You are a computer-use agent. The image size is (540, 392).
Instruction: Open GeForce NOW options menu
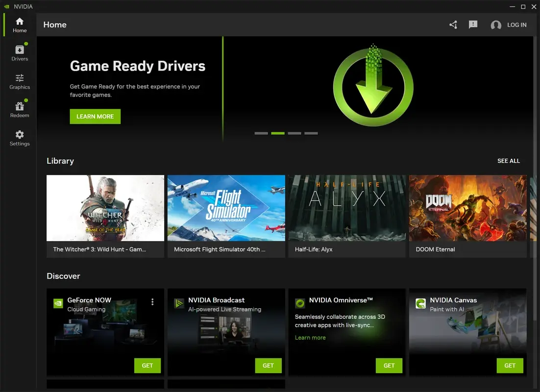click(x=152, y=302)
